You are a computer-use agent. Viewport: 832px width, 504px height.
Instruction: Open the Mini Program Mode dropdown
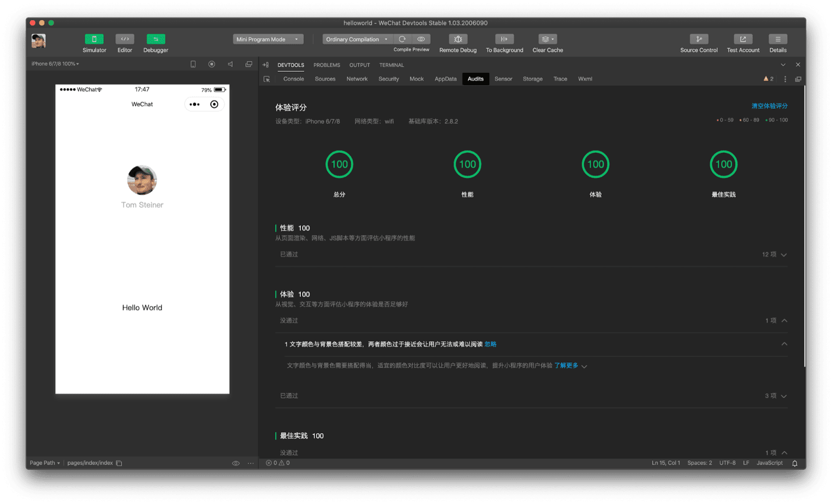coord(268,38)
